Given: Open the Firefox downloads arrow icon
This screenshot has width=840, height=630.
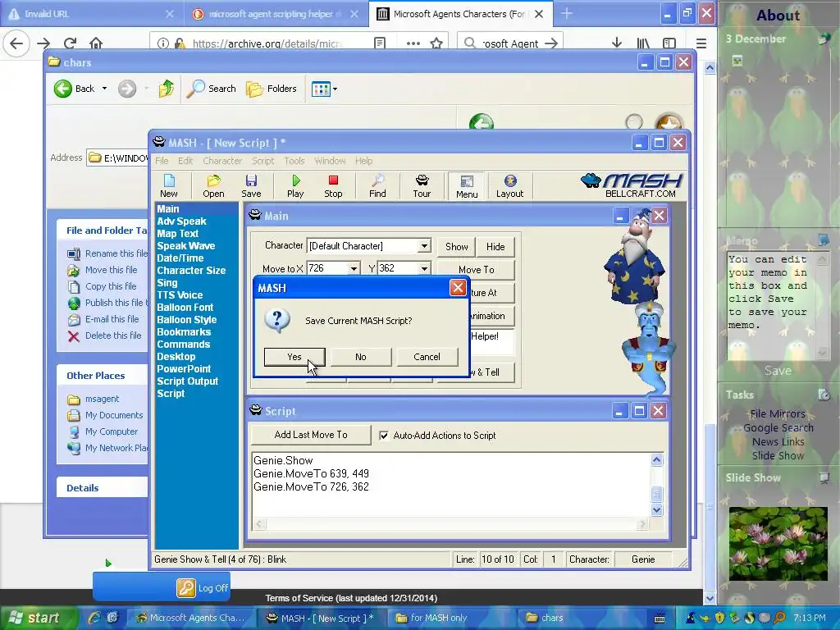Looking at the screenshot, I should [x=617, y=43].
